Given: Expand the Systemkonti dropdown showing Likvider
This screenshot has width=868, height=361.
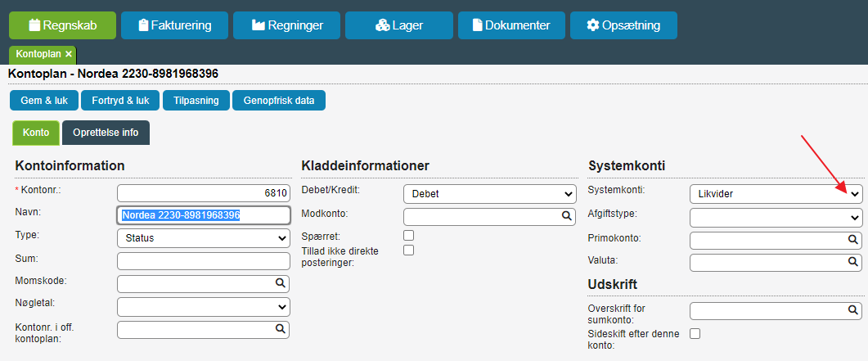Looking at the screenshot, I should tap(776, 194).
